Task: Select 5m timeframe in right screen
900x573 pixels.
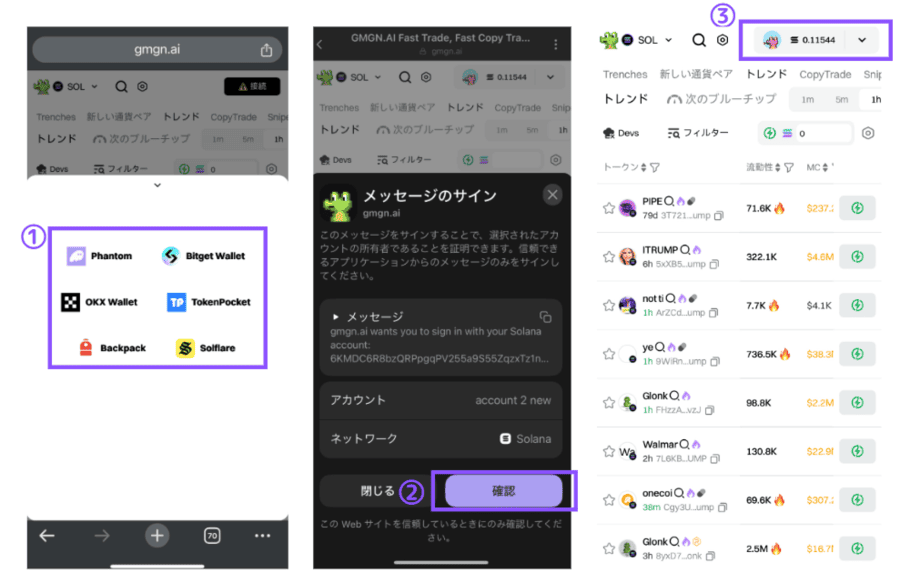Action: point(841,99)
